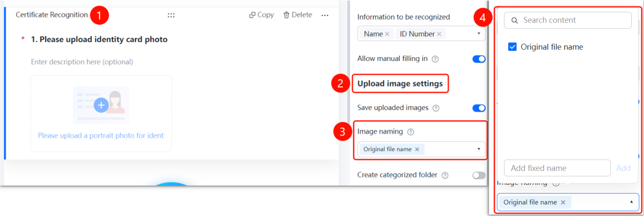Remove Original file name tag in expanded dropdown

[563, 202]
